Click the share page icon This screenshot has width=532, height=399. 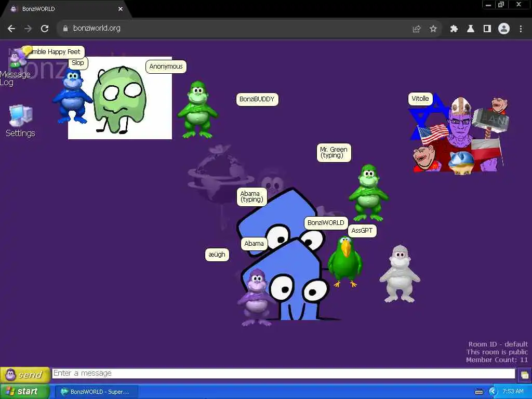(x=416, y=29)
